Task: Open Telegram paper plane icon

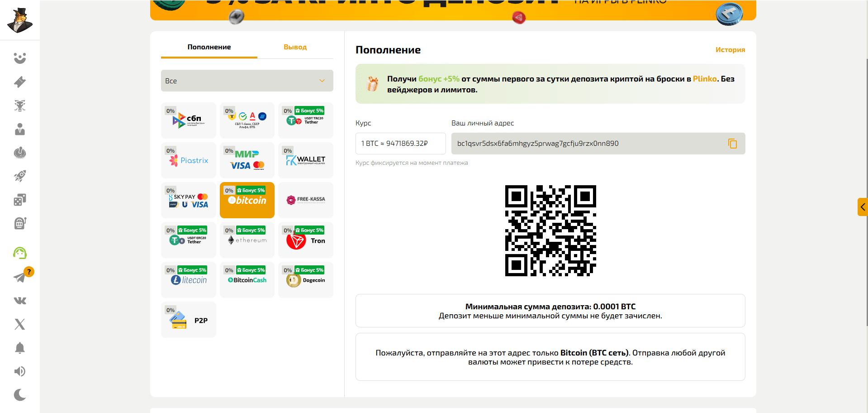Action: coord(20,277)
